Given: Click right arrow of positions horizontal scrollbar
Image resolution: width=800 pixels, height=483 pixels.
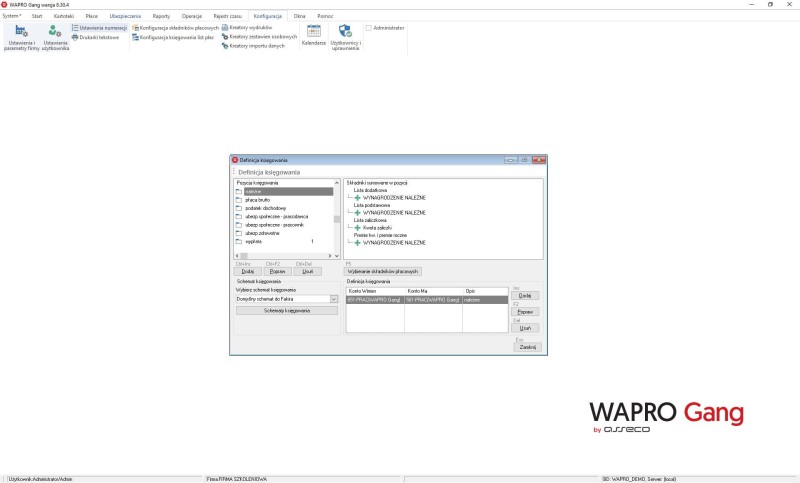Looking at the screenshot, I should (x=330, y=256).
